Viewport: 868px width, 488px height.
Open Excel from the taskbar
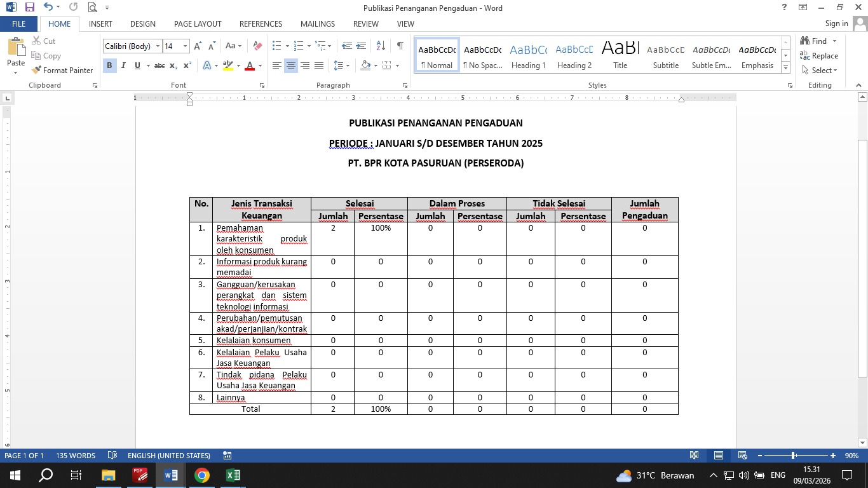tap(233, 475)
